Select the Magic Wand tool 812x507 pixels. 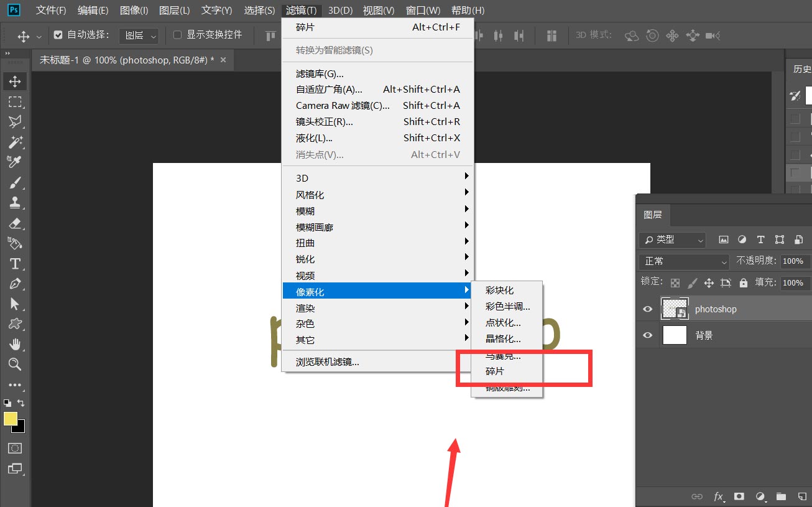[15, 142]
